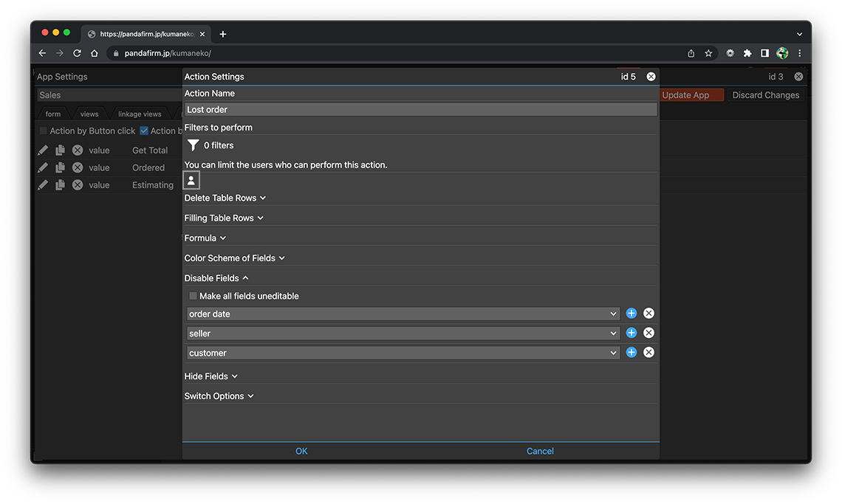This screenshot has height=504, width=842.
Task: Click the user permission person icon
Action: pyautogui.click(x=191, y=180)
